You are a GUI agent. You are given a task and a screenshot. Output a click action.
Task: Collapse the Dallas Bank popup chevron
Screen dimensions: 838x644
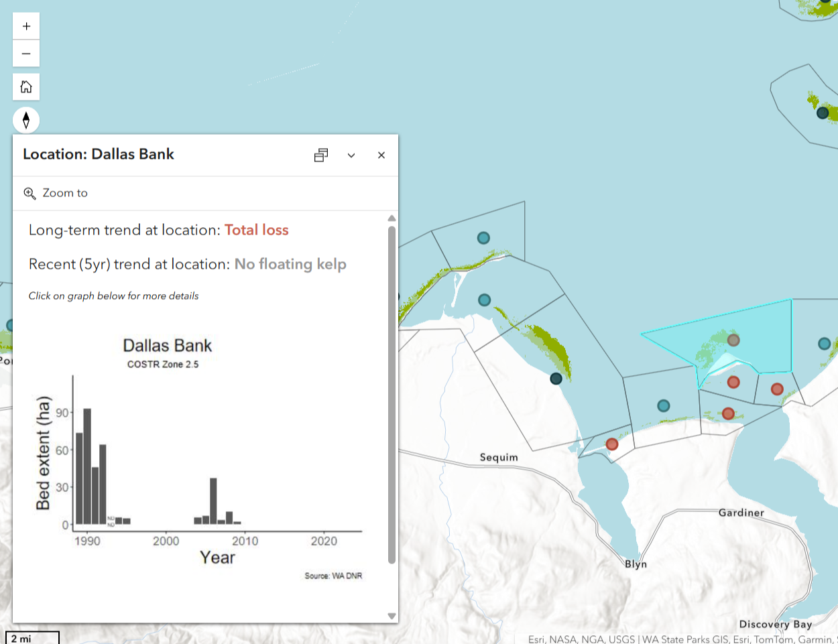351,155
